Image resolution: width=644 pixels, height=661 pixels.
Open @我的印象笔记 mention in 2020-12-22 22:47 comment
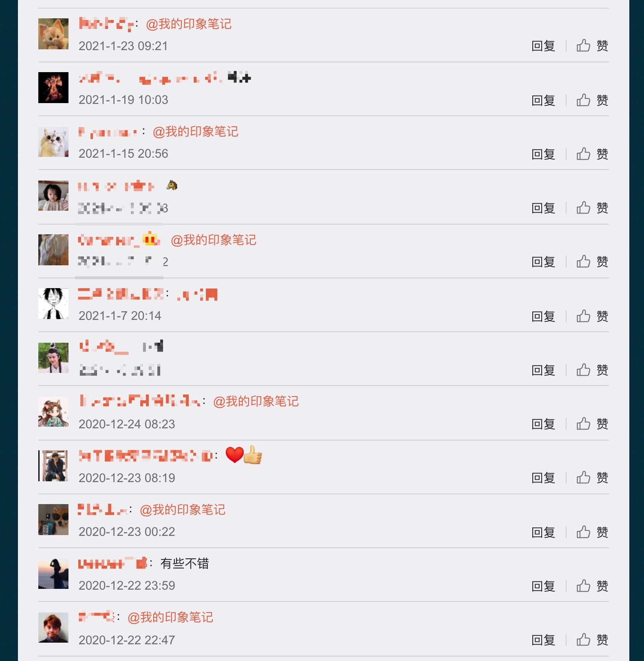pos(170,617)
